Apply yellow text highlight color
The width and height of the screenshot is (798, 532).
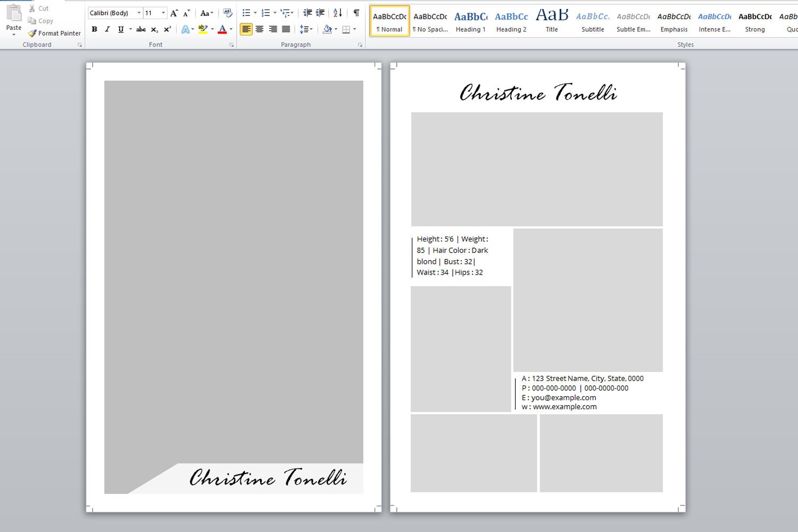[x=203, y=29]
